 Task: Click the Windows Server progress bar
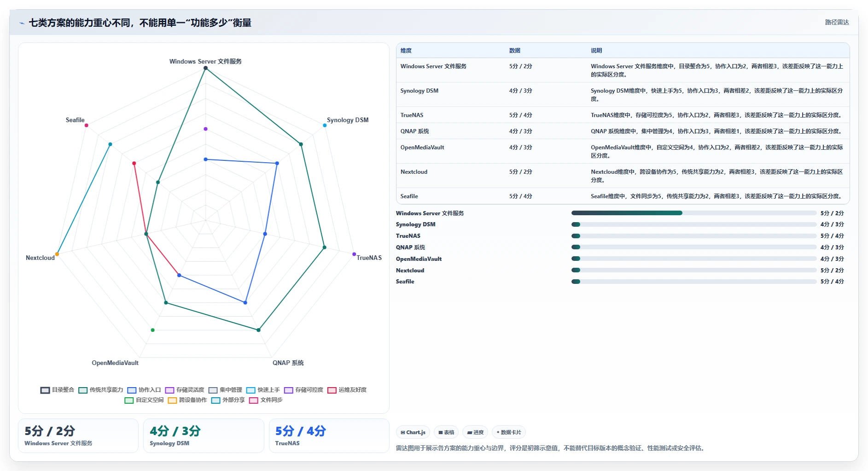(x=693, y=213)
